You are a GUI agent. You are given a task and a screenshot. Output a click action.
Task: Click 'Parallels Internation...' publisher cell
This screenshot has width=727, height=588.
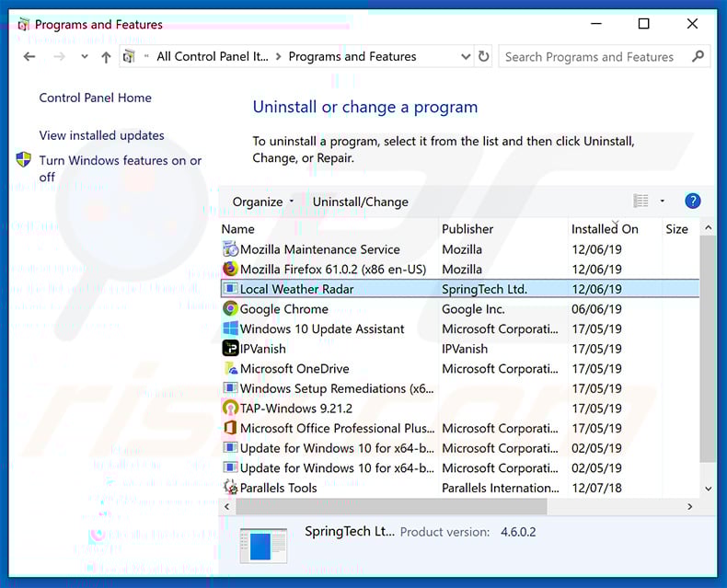(501, 488)
